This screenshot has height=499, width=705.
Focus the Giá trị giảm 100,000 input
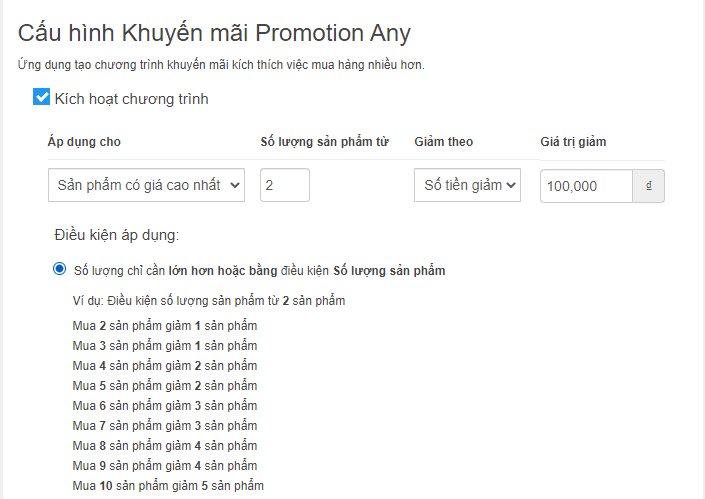point(586,186)
